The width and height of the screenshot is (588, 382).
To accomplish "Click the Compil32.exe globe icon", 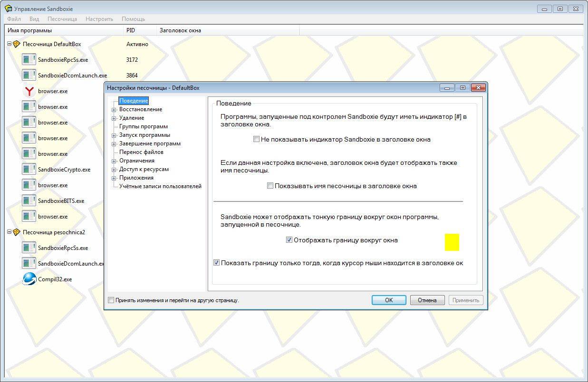I will coord(29,279).
